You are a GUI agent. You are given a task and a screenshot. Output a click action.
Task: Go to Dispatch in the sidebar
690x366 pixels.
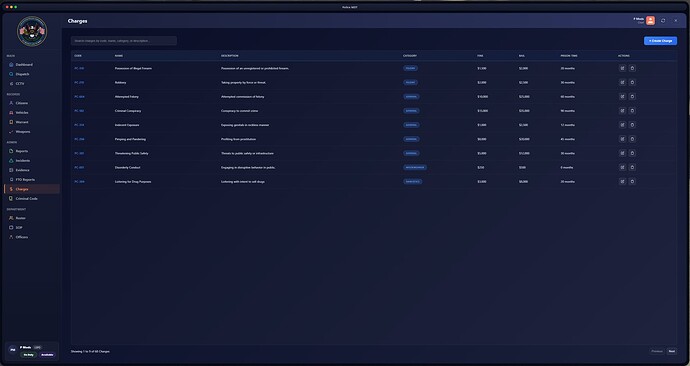(32, 74)
